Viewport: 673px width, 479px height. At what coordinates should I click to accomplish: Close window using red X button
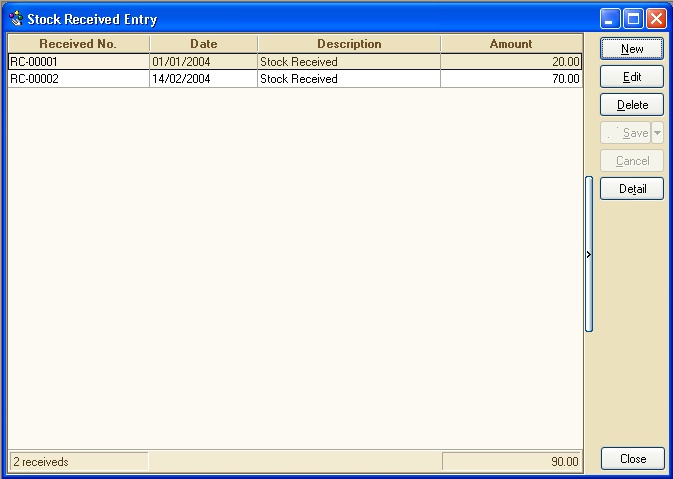click(656, 19)
